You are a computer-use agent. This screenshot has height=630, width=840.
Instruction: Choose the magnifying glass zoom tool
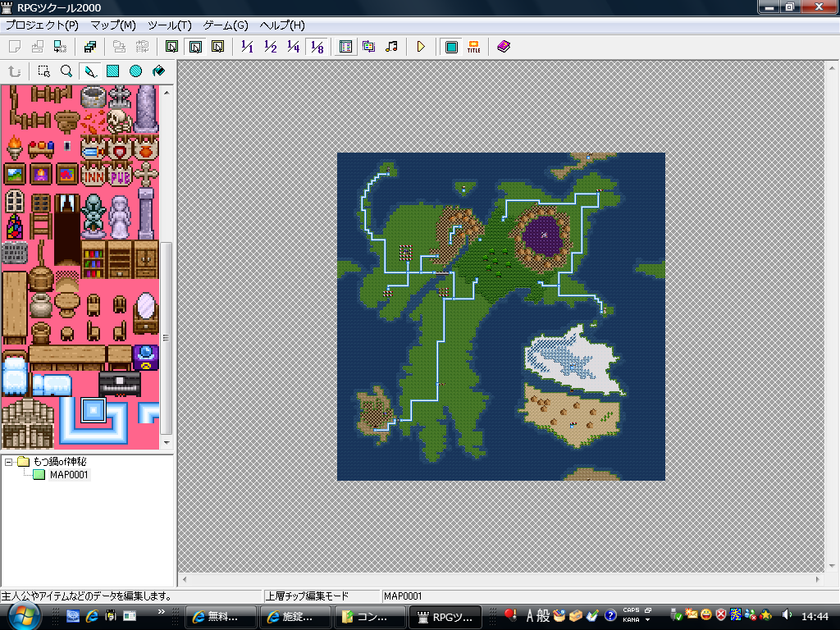coord(66,71)
